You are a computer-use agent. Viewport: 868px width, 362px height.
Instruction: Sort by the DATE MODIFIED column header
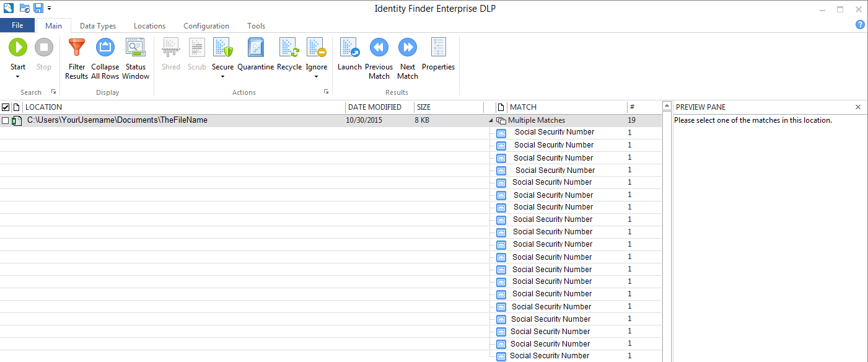(375, 107)
